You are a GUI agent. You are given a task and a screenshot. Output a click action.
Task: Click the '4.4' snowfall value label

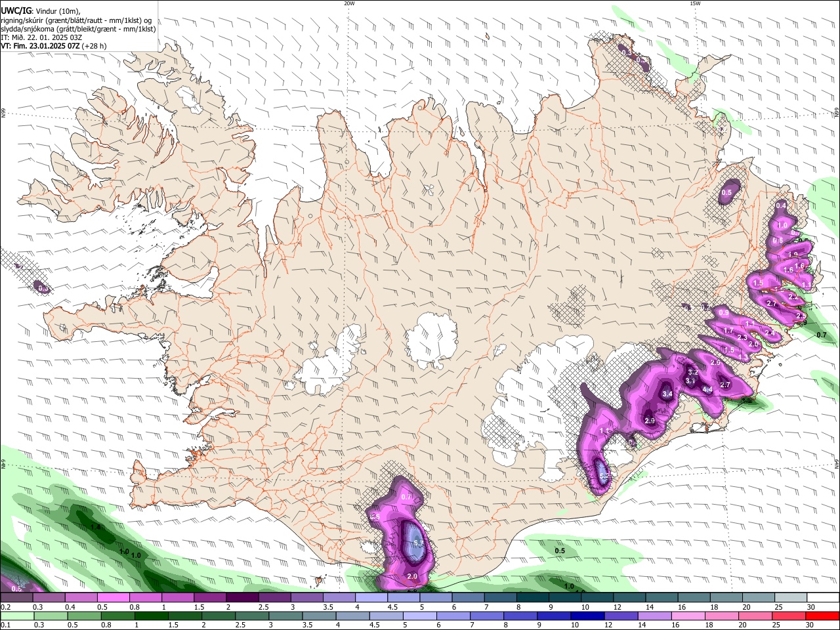(x=707, y=390)
